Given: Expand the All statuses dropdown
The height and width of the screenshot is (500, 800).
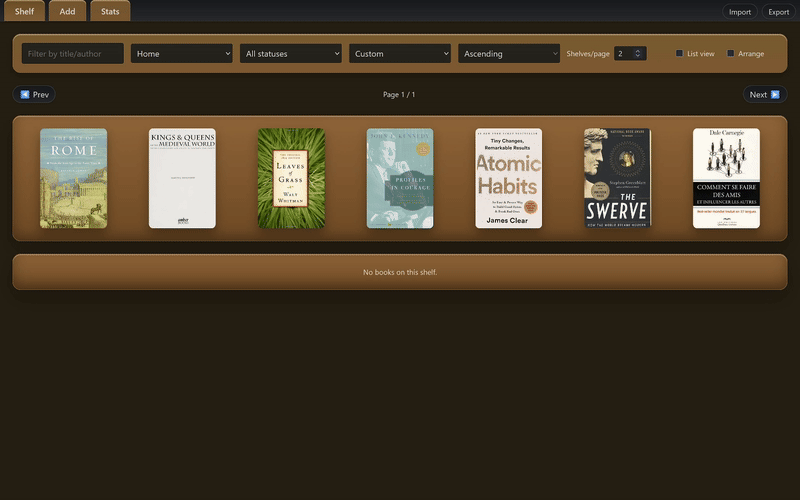Looking at the screenshot, I should coord(291,54).
